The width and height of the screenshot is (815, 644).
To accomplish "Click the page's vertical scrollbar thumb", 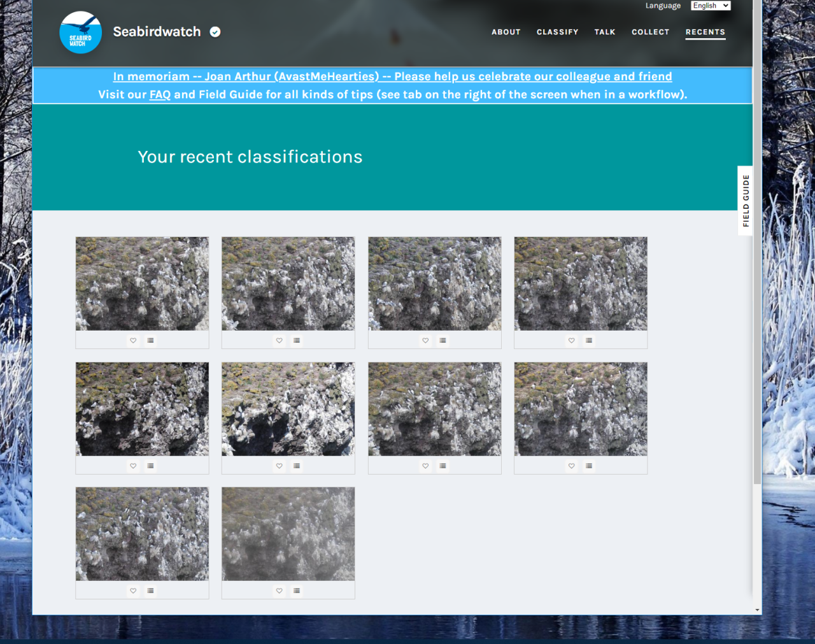I will click(x=757, y=242).
